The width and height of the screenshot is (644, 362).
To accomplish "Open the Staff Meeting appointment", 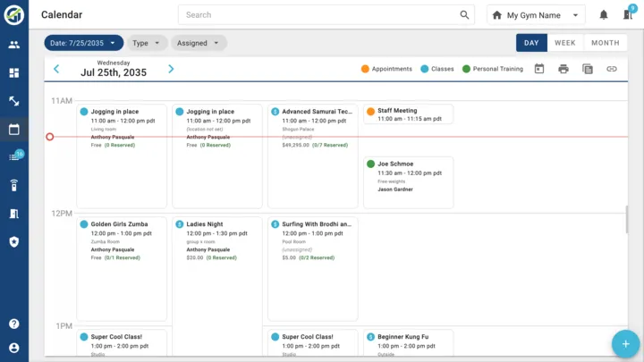I will [408, 114].
